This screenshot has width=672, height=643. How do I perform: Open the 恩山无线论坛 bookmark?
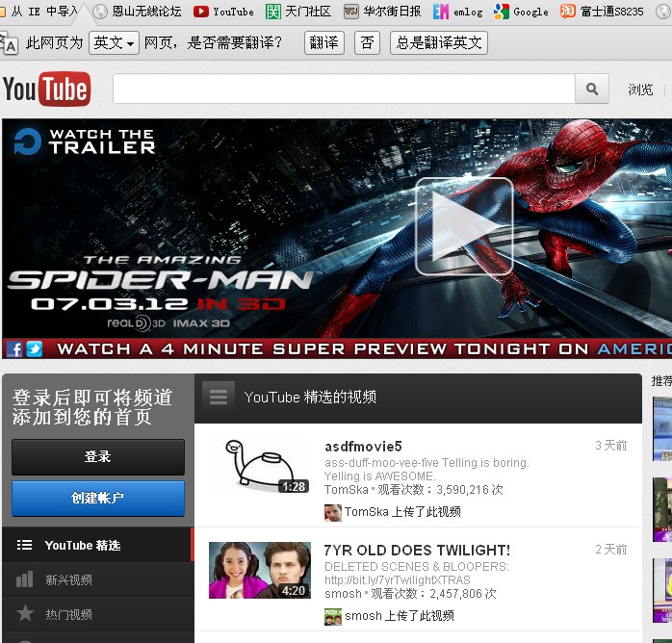point(138,12)
